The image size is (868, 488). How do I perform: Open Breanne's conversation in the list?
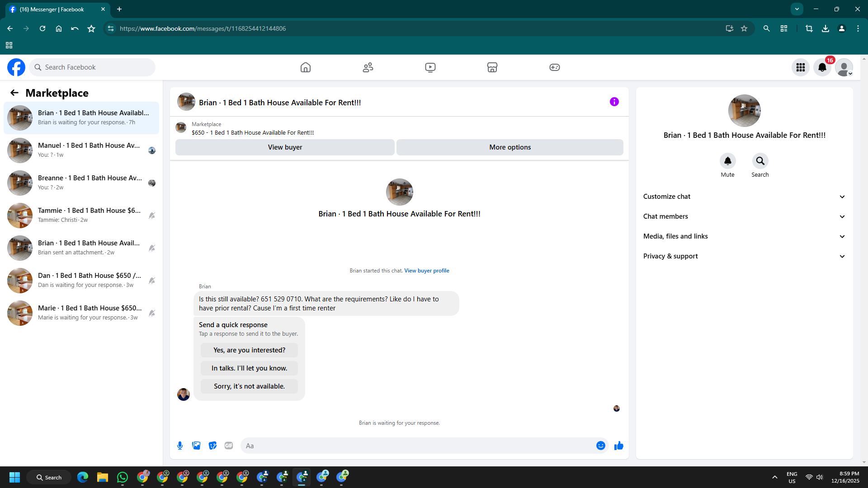[81, 183]
